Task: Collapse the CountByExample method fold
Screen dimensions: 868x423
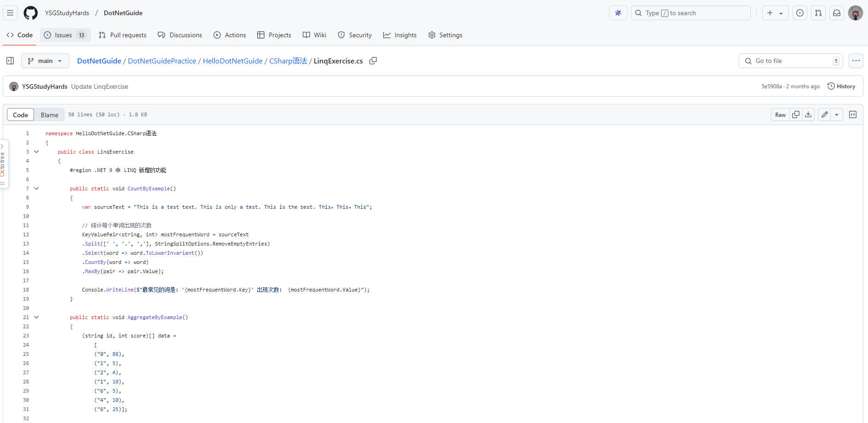Action: point(36,189)
